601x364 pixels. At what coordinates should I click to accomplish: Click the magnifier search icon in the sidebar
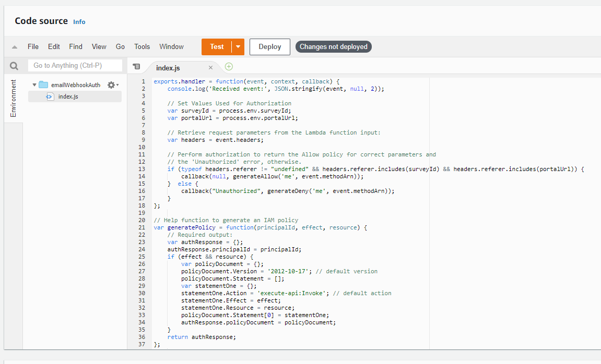(x=13, y=65)
